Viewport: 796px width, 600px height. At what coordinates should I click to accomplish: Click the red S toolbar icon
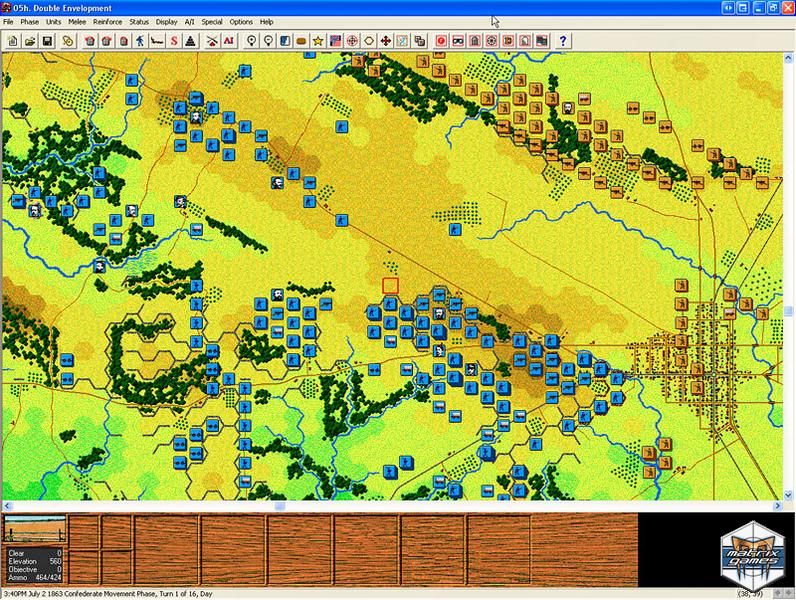[x=173, y=41]
